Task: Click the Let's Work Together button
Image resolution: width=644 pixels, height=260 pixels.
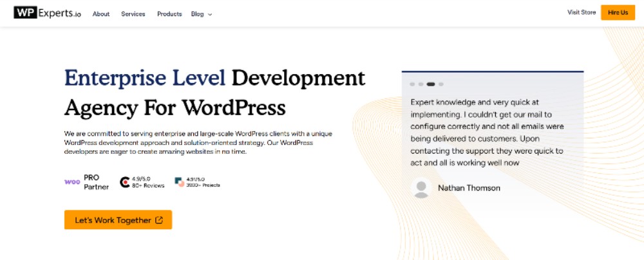Action: 118,219
